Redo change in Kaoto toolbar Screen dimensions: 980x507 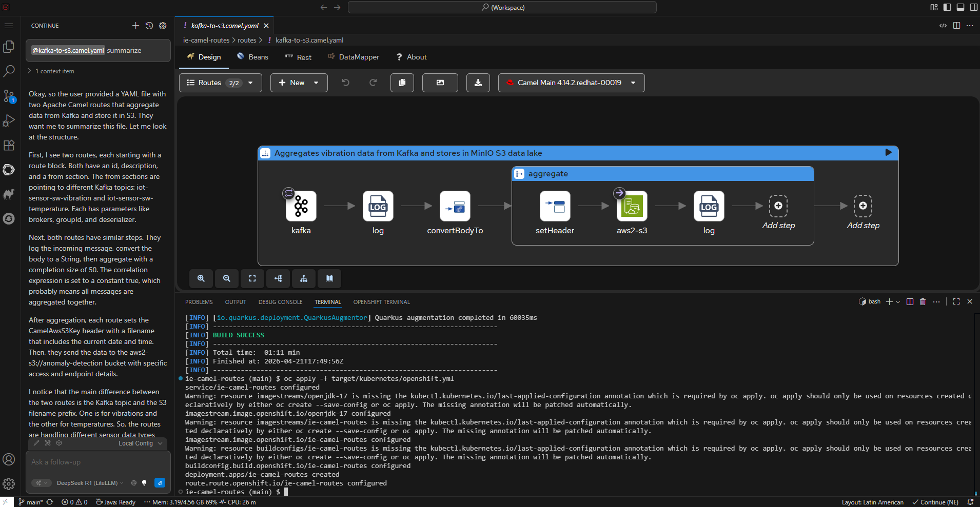click(373, 83)
